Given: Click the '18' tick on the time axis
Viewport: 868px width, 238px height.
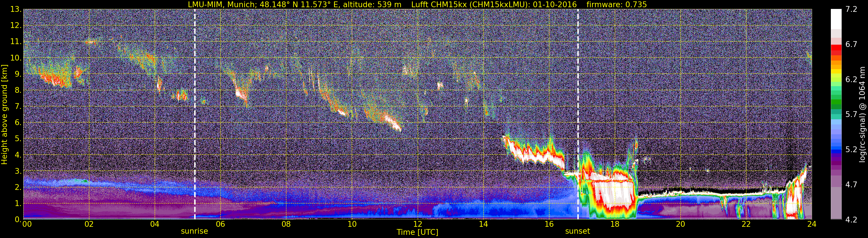Looking at the screenshot, I should point(614,224).
